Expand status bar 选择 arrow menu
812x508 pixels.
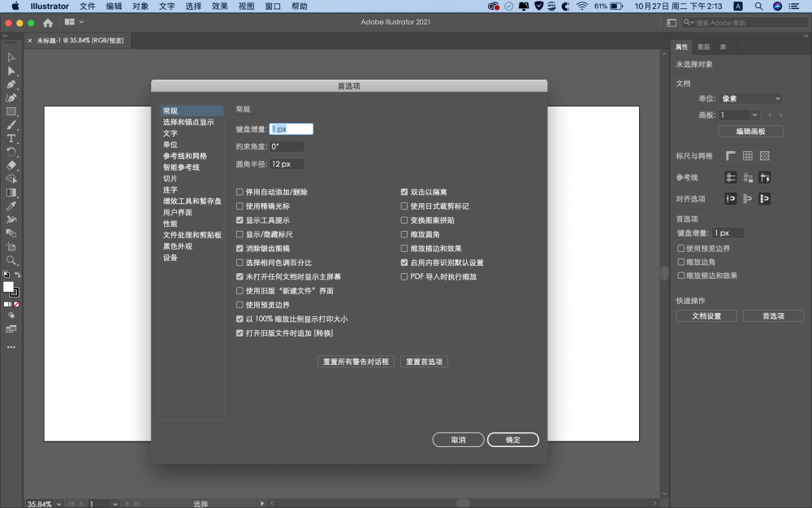[261, 503]
